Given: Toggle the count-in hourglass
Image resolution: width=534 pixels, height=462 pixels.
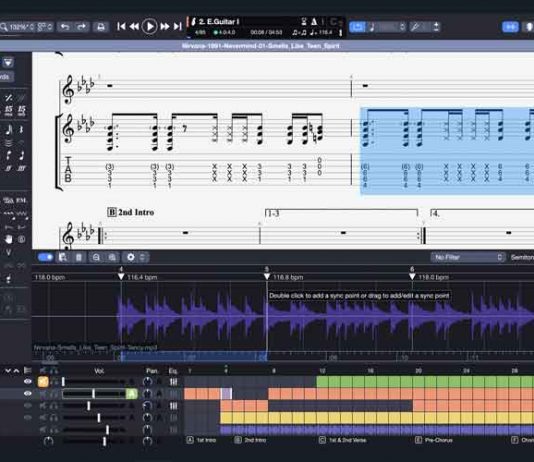Looking at the screenshot, I should pyautogui.click(x=304, y=22).
